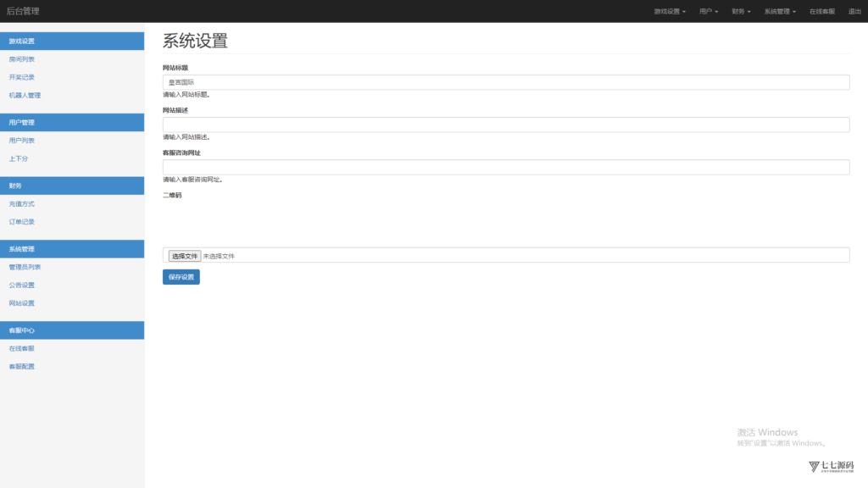868x488 pixels.
Task: Open 公告设置 in the sidebar
Action: tap(22, 286)
